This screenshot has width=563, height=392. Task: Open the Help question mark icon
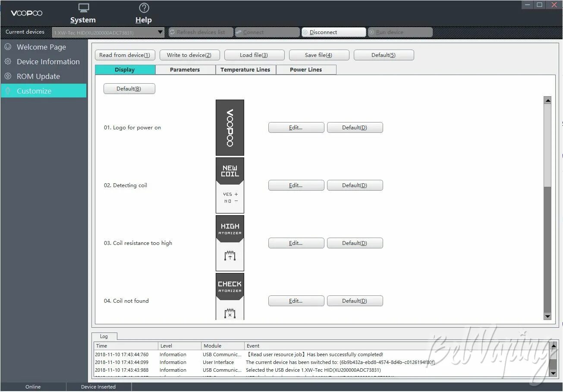144,8
